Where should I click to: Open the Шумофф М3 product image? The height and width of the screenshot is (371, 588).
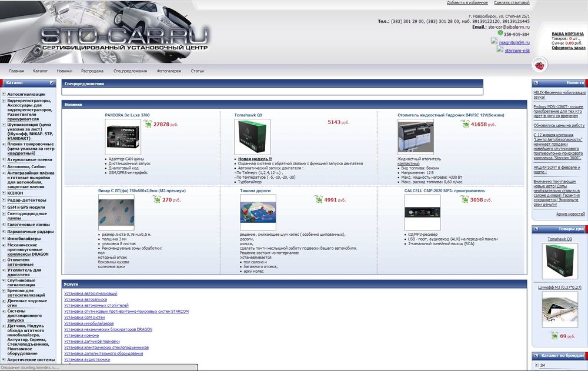click(560, 309)
